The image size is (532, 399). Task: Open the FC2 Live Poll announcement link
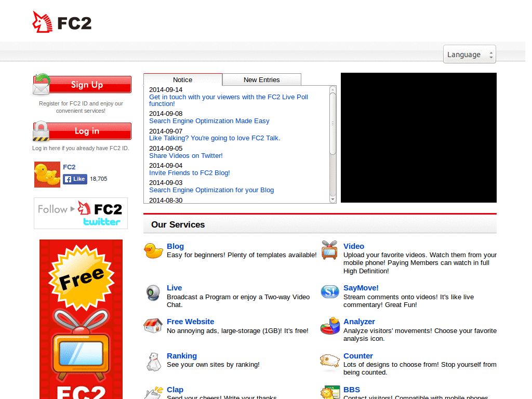click(x=229, y=100)
